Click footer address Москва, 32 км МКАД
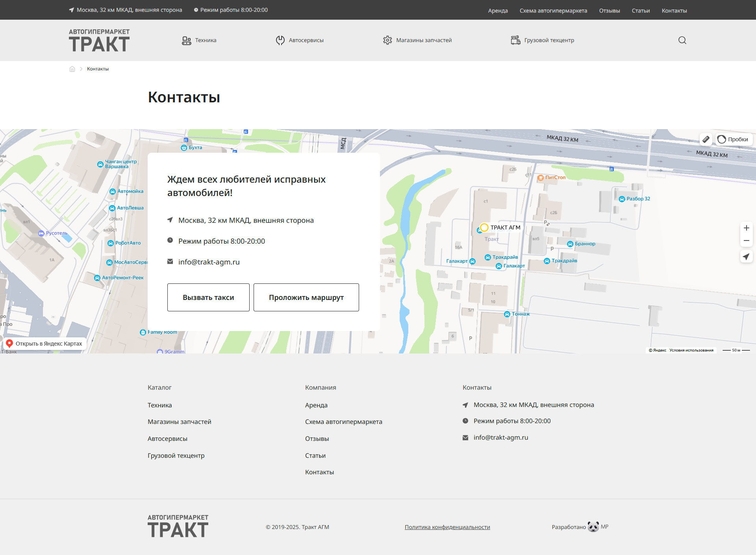Image resolution: width=756 pixels, height=555 pixels. pyautogui.click(x=534, y=405)
